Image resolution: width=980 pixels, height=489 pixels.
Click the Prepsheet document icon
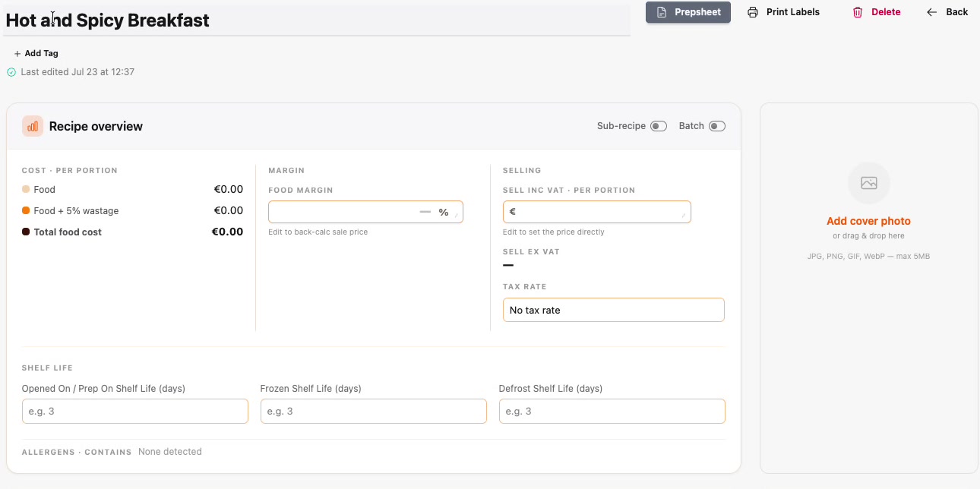pos(662,12)
